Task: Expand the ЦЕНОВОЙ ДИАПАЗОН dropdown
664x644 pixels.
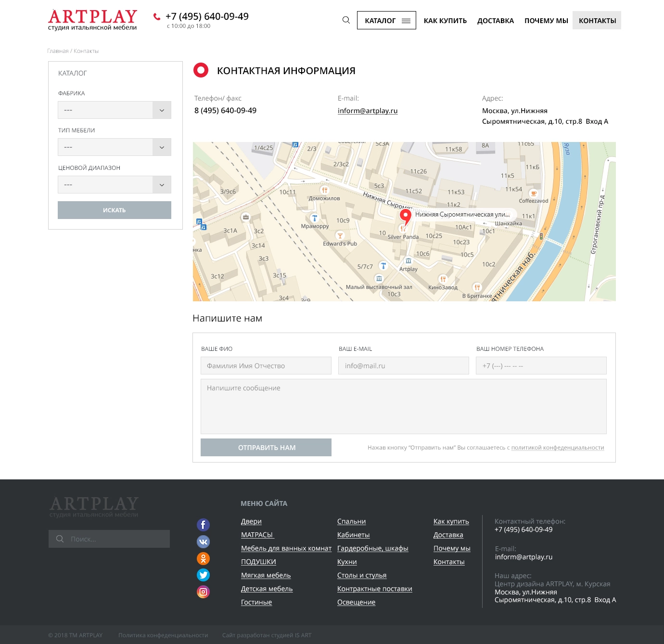Action: pos(115,185)
